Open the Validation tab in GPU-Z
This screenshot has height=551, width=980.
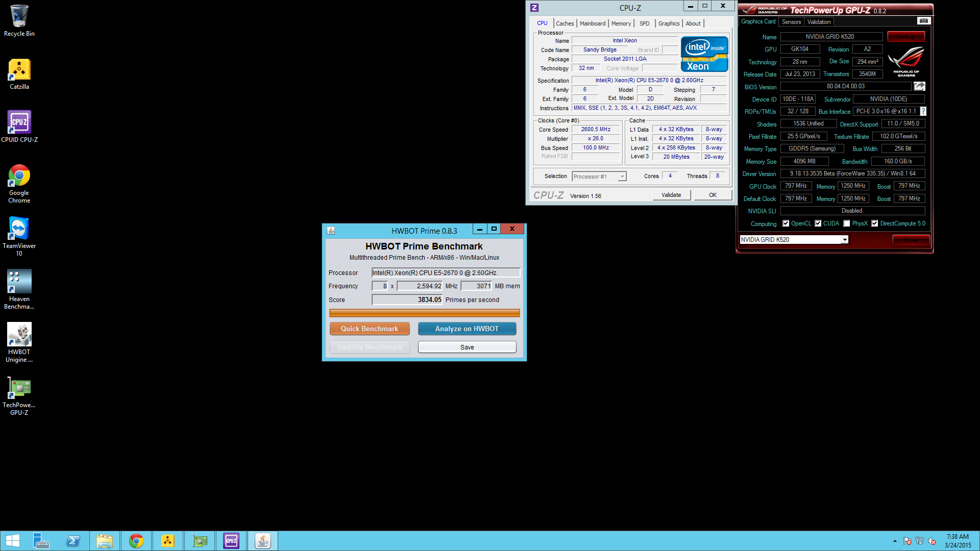[x=819, y=22]
